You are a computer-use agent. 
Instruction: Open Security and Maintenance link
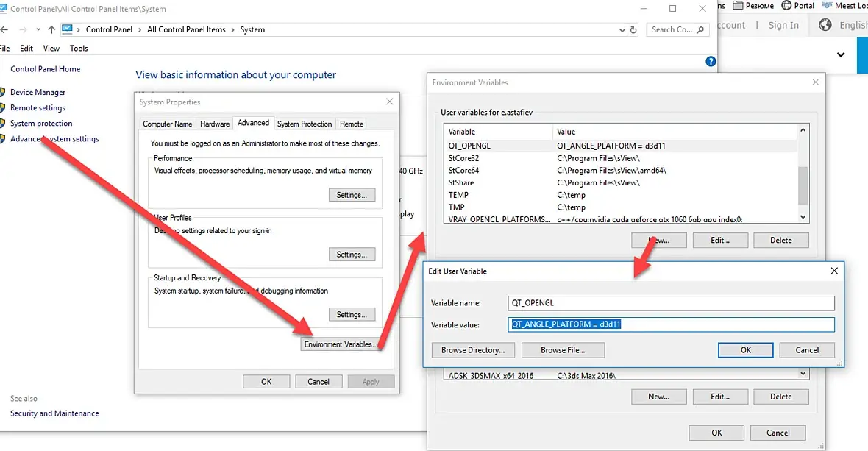pos(54,413)
